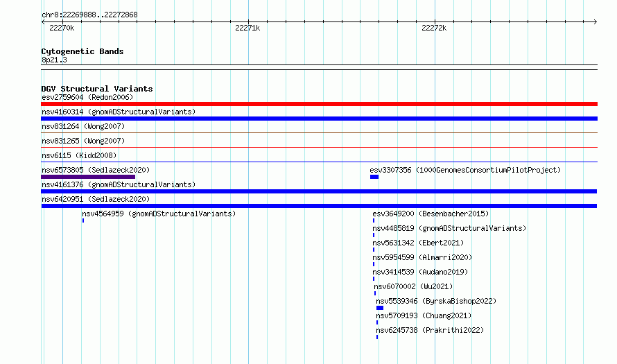The width and height of the screenshot is (617, 364).
Task: Click the 22271k ruler tick label
Action: coord(247,28)
